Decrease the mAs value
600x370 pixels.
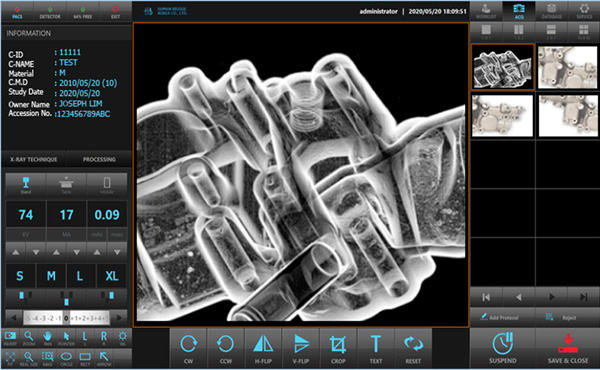117,252
